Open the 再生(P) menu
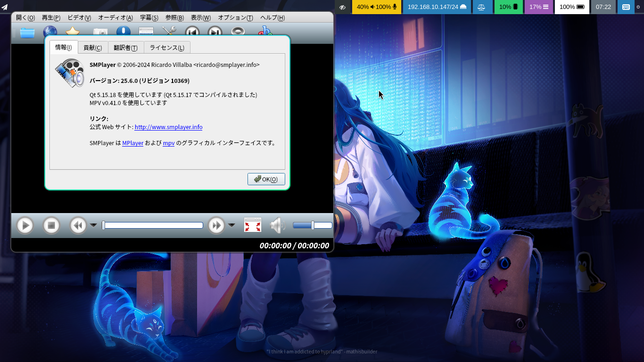 click(51, 18)
